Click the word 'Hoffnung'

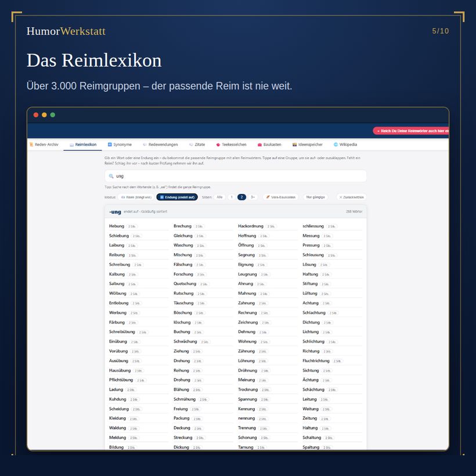[x=247, y=236]
